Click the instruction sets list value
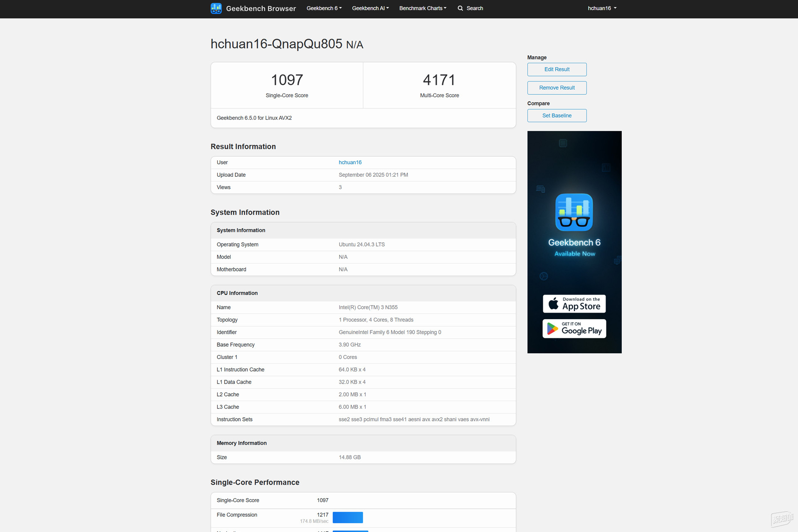 [x=414, y=420]
